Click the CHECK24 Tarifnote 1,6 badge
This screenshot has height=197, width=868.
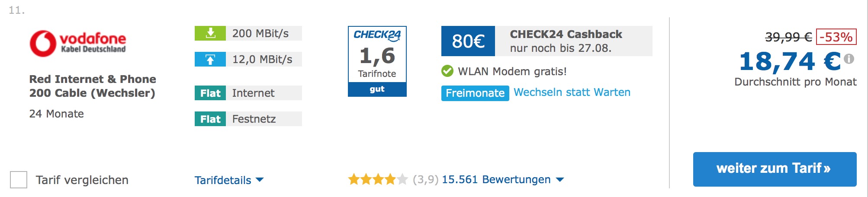[x=377, y=61]
